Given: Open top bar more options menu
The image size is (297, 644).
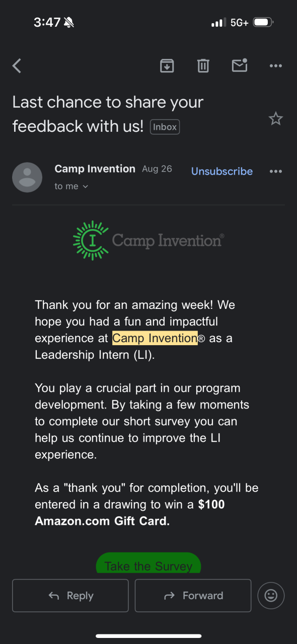Looking at the screenshot, I should [276, 66].
